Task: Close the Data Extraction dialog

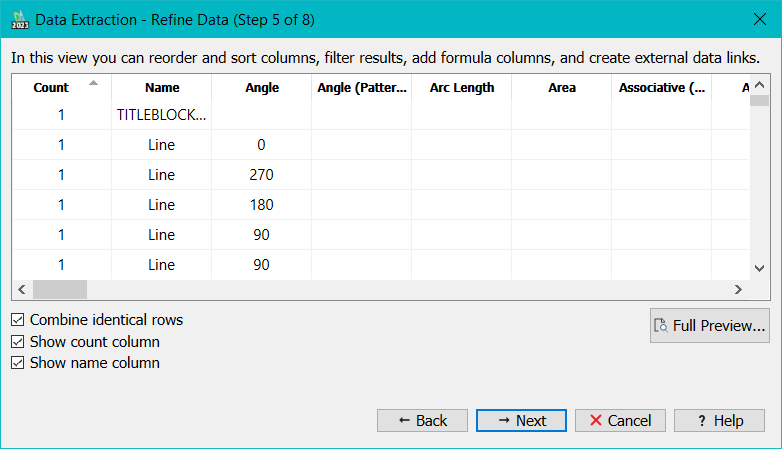Action: coord(756,18)
